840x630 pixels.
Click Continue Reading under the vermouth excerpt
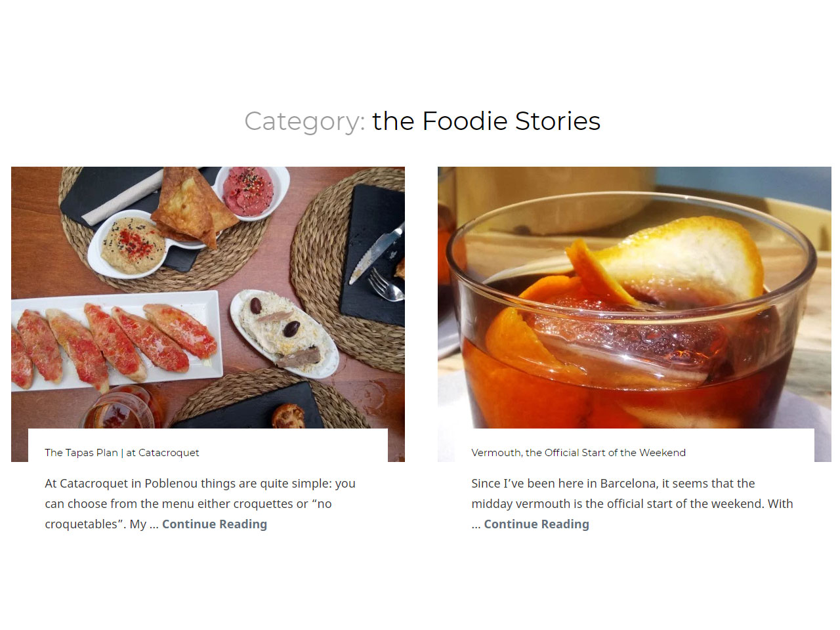(x=536, y=524)
